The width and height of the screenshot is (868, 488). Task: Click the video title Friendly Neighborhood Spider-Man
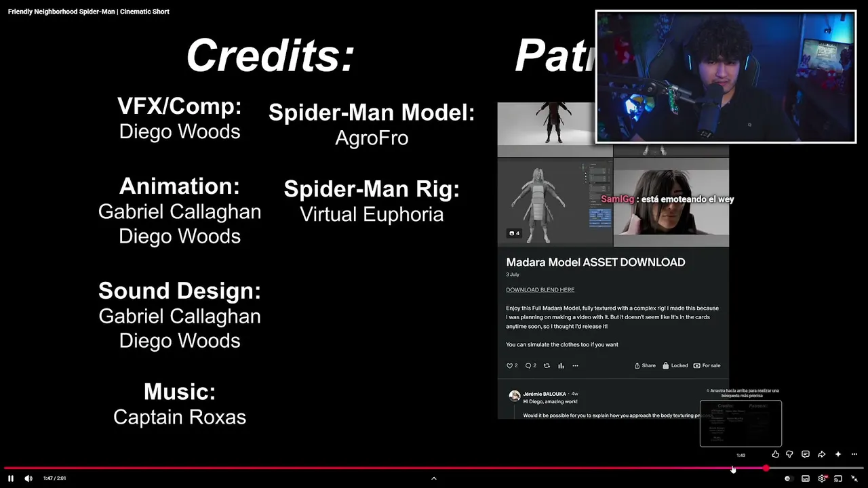(89, 12)
